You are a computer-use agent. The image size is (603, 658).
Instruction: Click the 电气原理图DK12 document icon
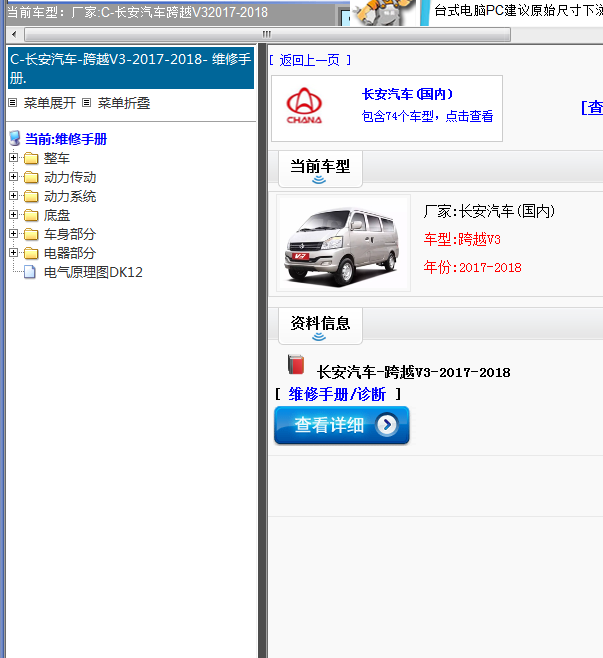tap(30, 272)
